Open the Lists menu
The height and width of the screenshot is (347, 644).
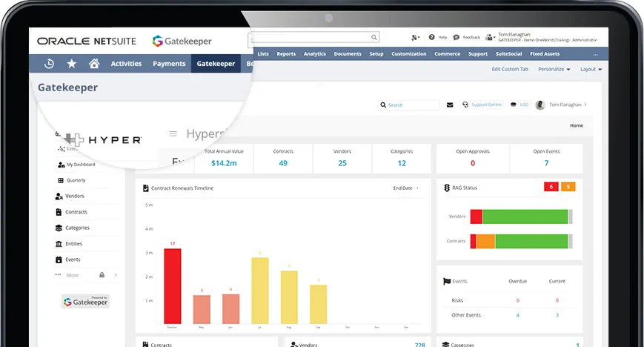point(263,54)
